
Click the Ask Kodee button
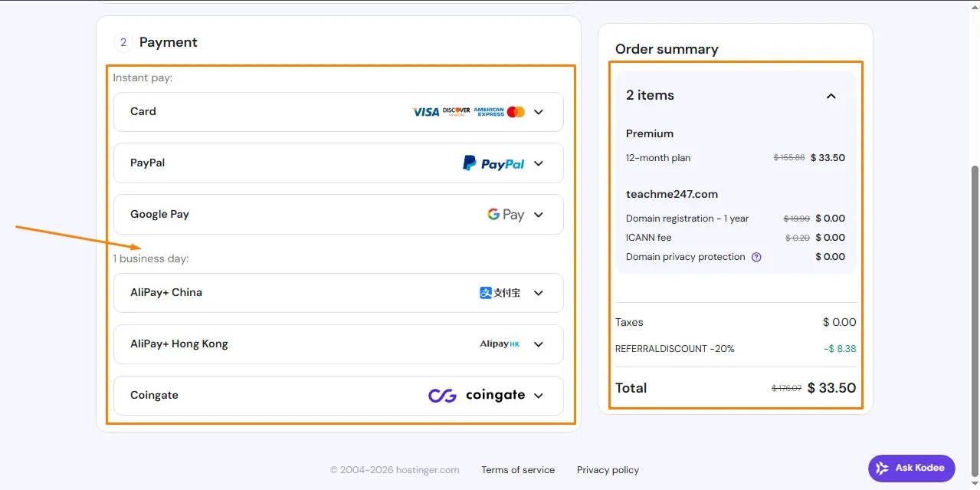[911, 468]
